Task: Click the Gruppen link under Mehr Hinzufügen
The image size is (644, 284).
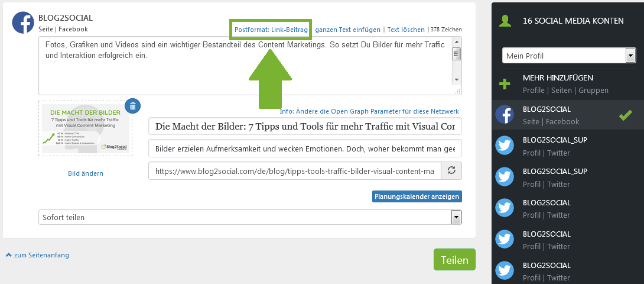Action: 593,90
